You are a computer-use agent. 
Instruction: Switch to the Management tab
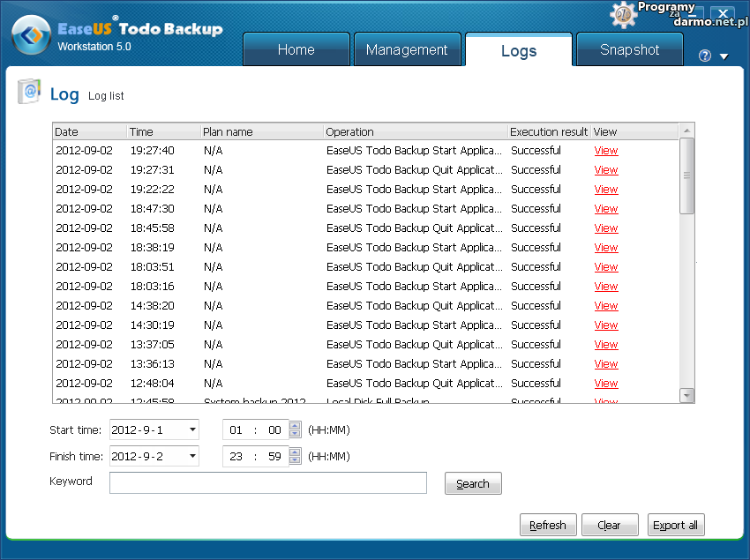coord(407,50)
